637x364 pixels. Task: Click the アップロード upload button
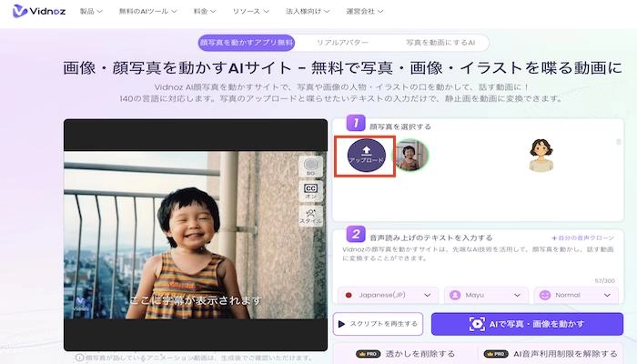[x=366, y=156]
